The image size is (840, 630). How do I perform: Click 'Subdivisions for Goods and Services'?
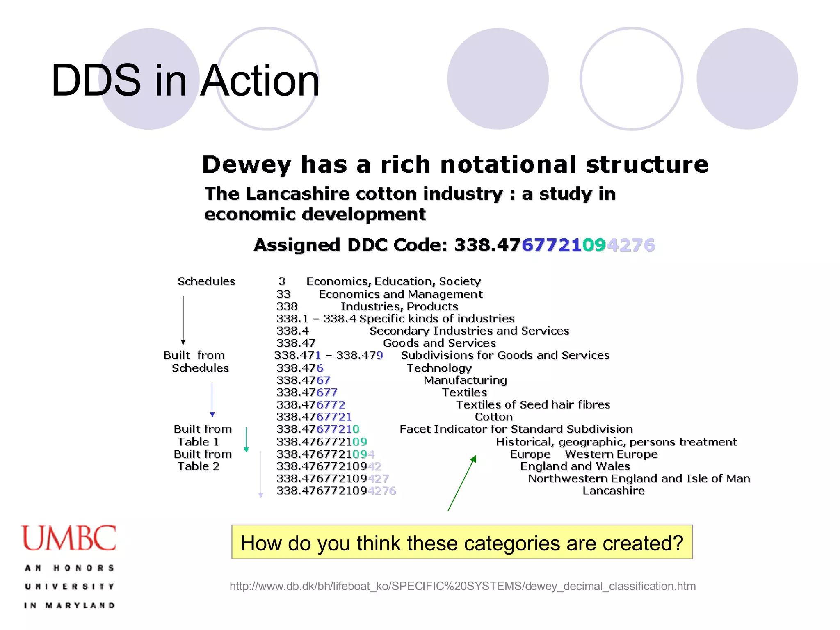(505, 355)
